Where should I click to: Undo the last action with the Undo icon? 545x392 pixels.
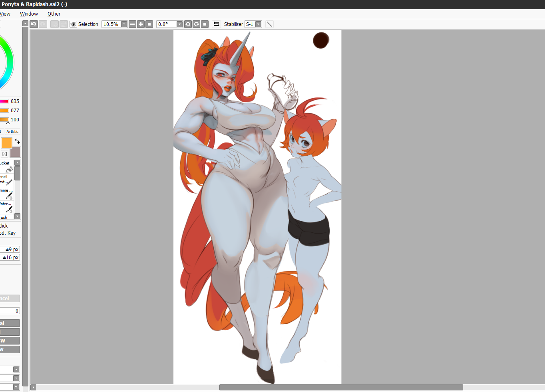[34, 24]
